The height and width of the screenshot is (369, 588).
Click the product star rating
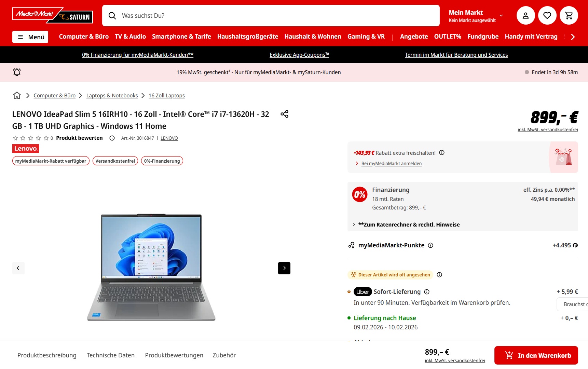31,138
